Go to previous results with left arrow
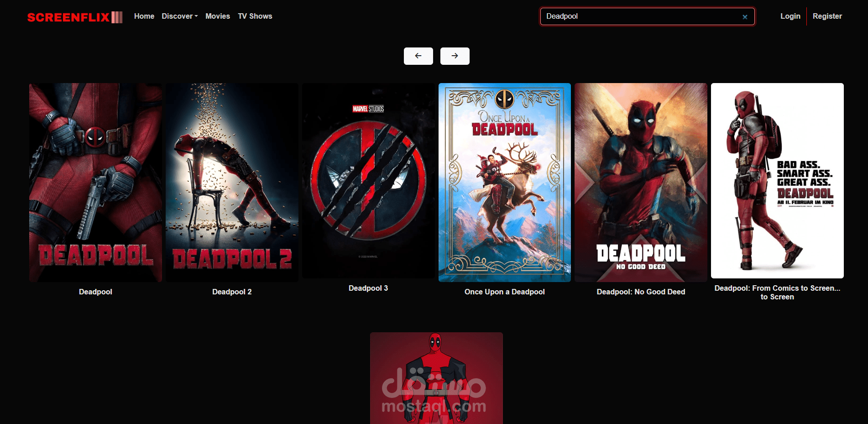The height and width of the screenshot is (424, 868). [x=418, y=56]
